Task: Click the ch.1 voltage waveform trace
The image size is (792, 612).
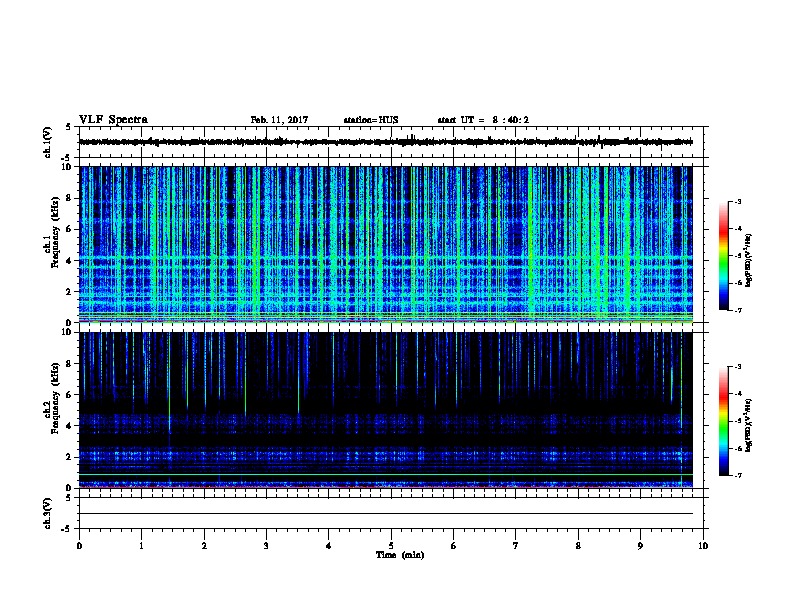Action: (386, 142)
